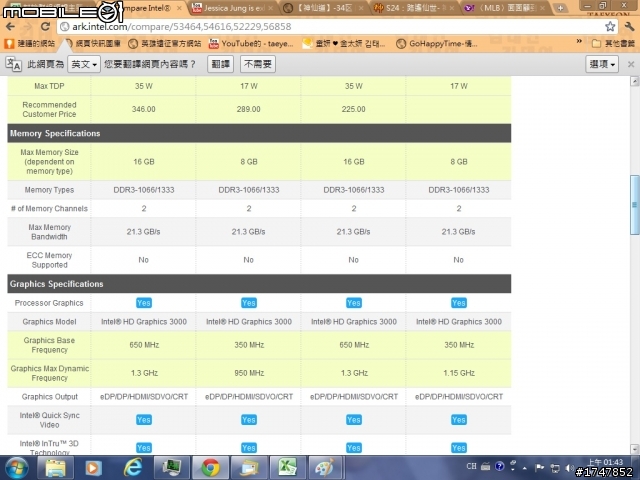Open the network icon in the system tray
Viewport: 640px width, 480px height.
coord(555,467)
